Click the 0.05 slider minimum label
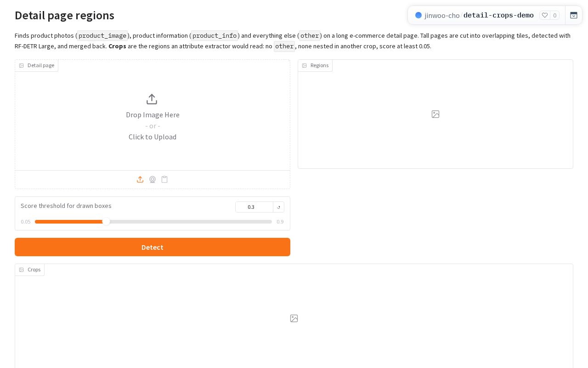Screen dimensions: 588x368 click(26, 222)
